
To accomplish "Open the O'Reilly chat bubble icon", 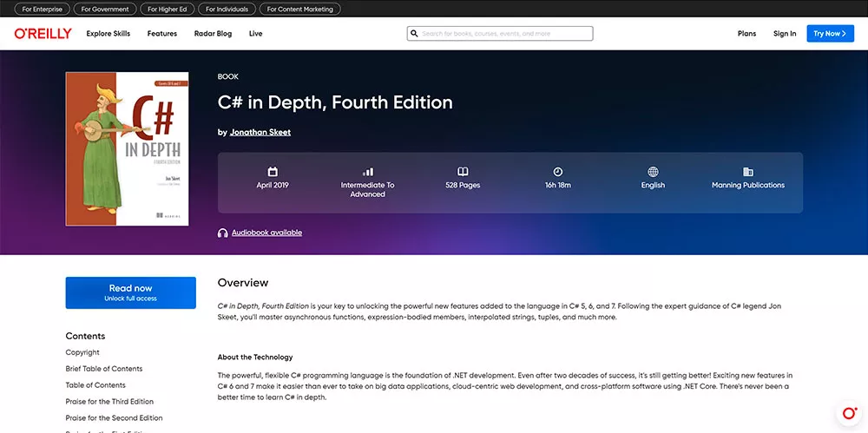I will coord(850,413).
